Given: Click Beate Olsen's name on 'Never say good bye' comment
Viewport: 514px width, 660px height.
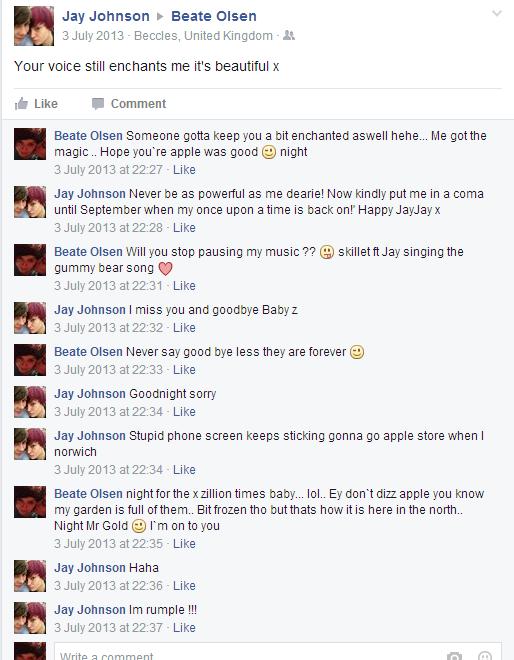Looking at the screenshot, I should [88, 351].
